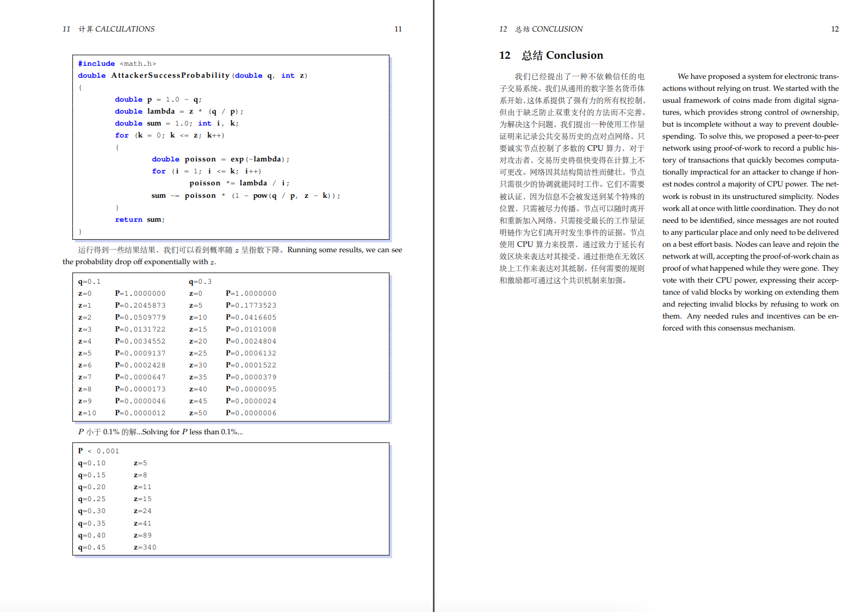Click the line 'poisson *= lambda / i;'

coord(239,183)
